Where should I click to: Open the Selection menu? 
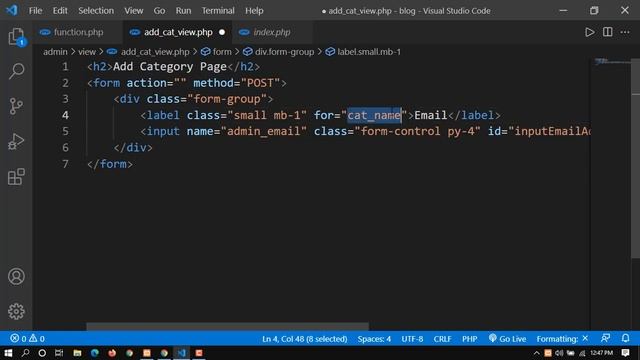click(x=96, y=11)
